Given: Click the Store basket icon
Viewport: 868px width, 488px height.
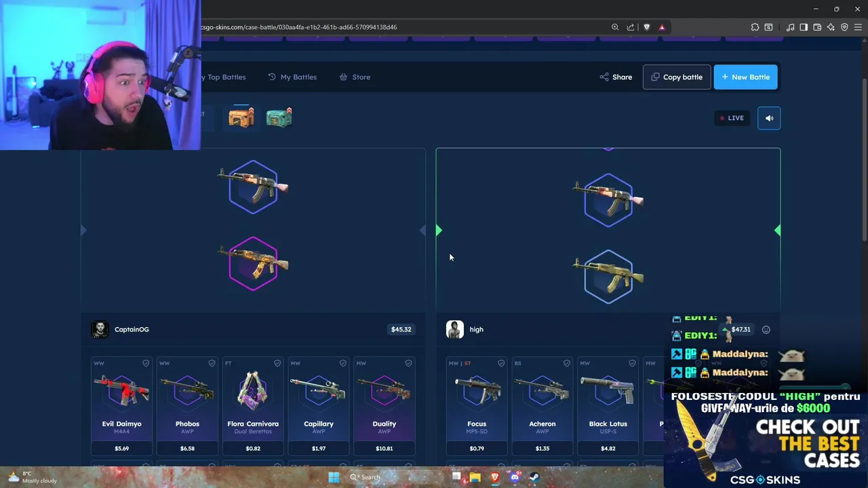Looking at the screenshot, I should point(343,77).
